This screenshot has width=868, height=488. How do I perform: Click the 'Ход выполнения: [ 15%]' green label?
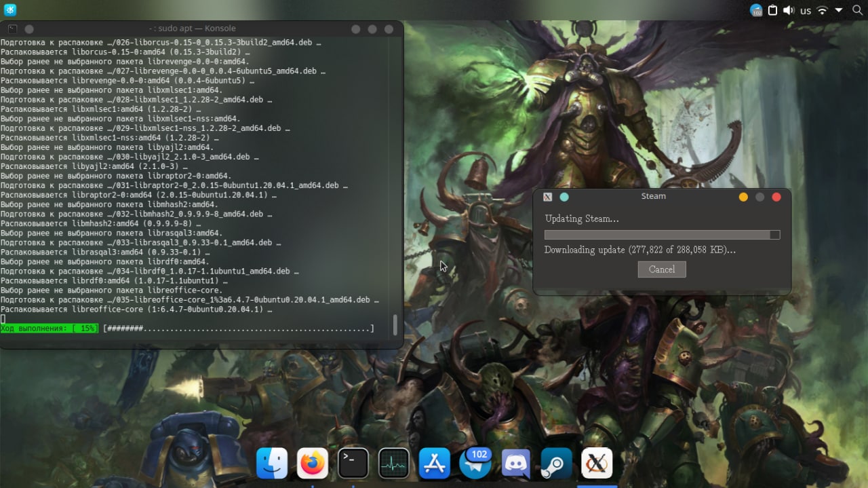pos(50,329)
